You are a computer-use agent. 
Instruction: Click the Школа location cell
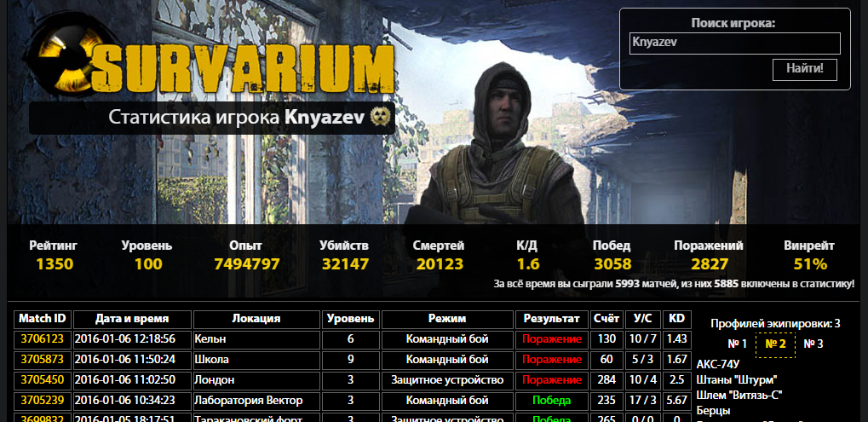tap(256, 360)
